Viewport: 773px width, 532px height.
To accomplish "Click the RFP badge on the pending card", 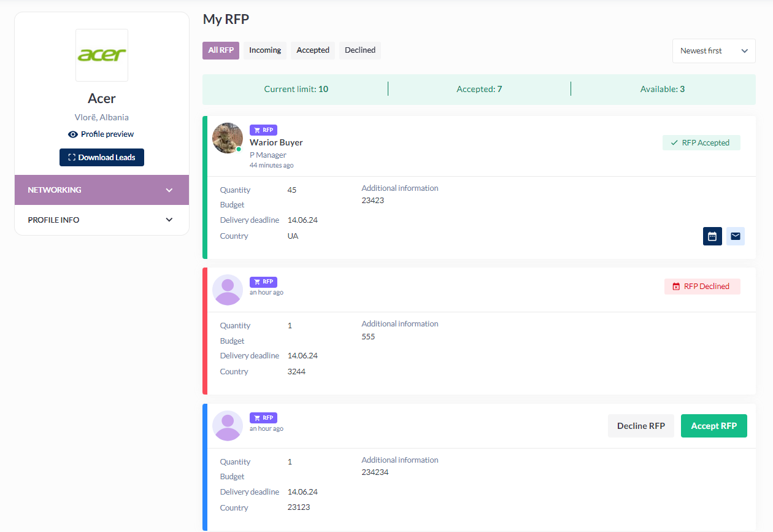I will pos(263,418).
